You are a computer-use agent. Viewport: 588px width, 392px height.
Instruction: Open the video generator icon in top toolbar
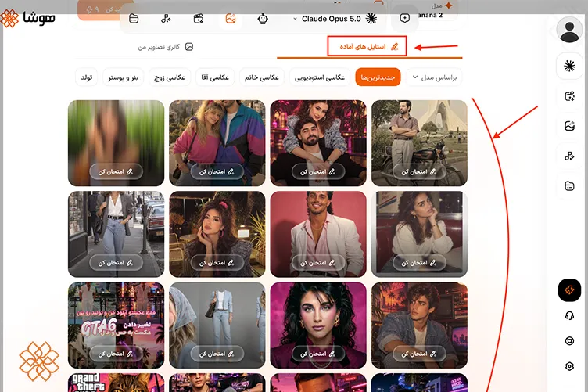198,18
